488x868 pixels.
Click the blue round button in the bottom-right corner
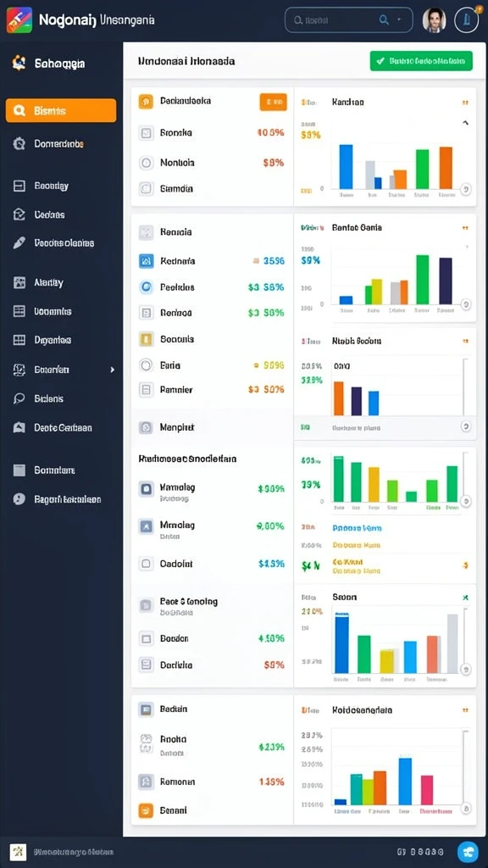coord(468,852)
